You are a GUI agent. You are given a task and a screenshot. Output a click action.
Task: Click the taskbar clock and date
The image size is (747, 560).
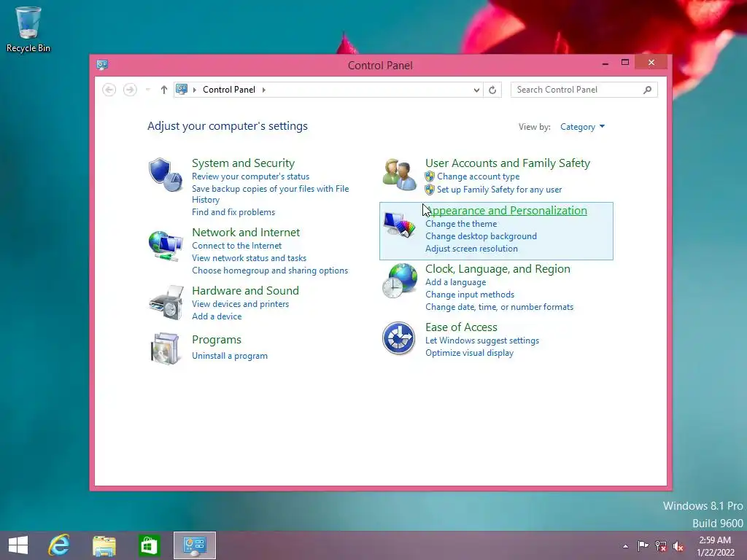(x=715, y=546)
